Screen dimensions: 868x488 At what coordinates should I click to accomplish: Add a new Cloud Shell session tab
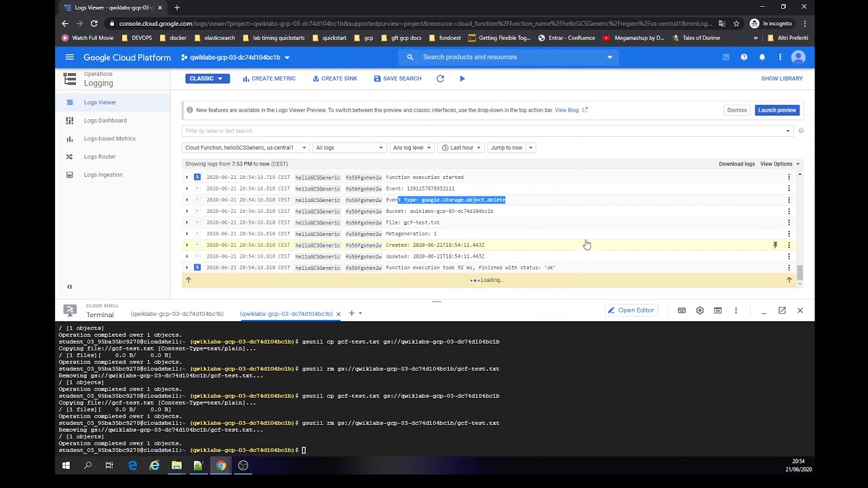[351, 314]
